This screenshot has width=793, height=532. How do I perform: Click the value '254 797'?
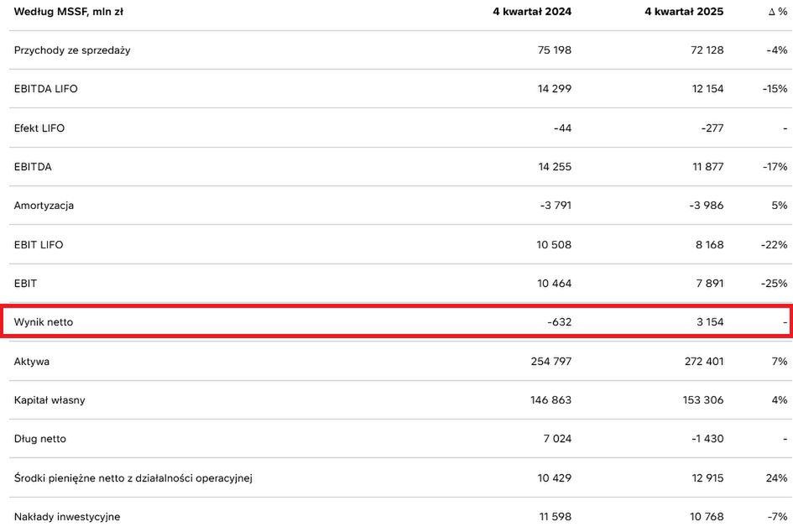click(x=551, y=362)
